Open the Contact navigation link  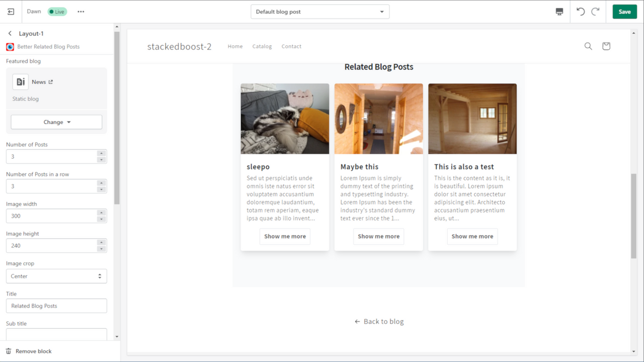point(291,46)
